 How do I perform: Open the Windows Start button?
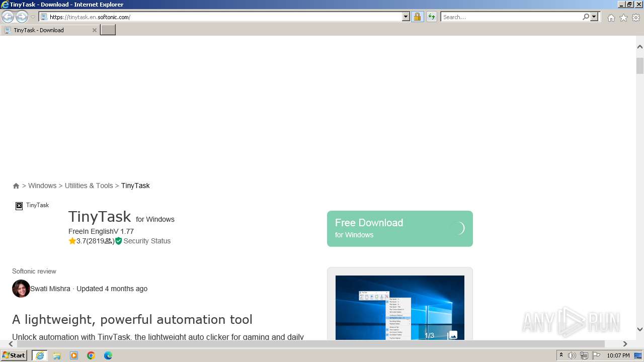[14, 355]
